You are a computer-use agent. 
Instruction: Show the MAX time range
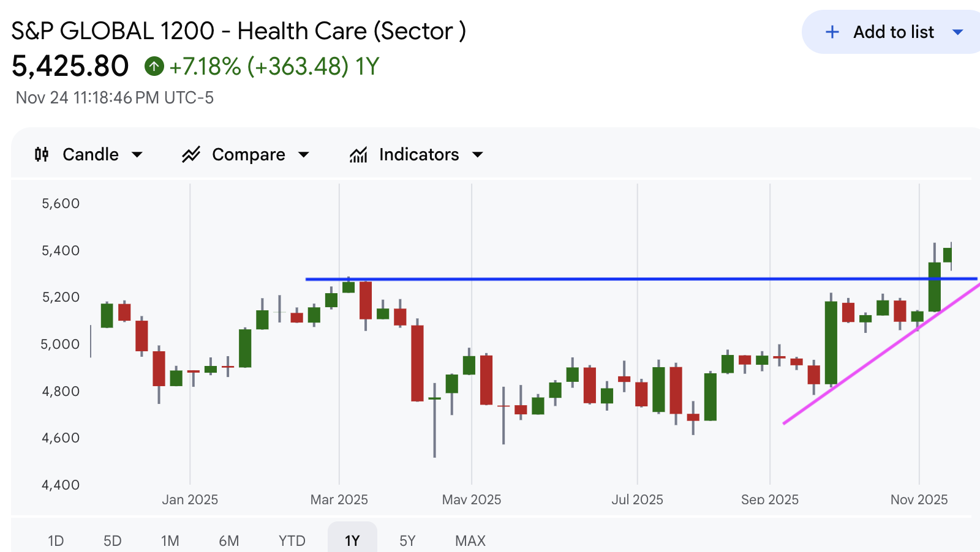point(470,540)
